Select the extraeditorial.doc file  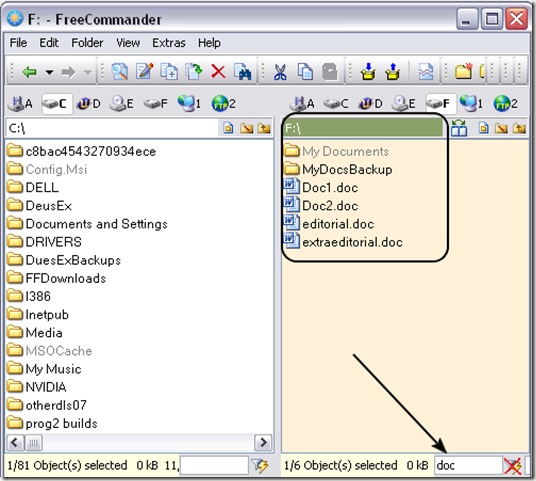click(x=343, y=242)
